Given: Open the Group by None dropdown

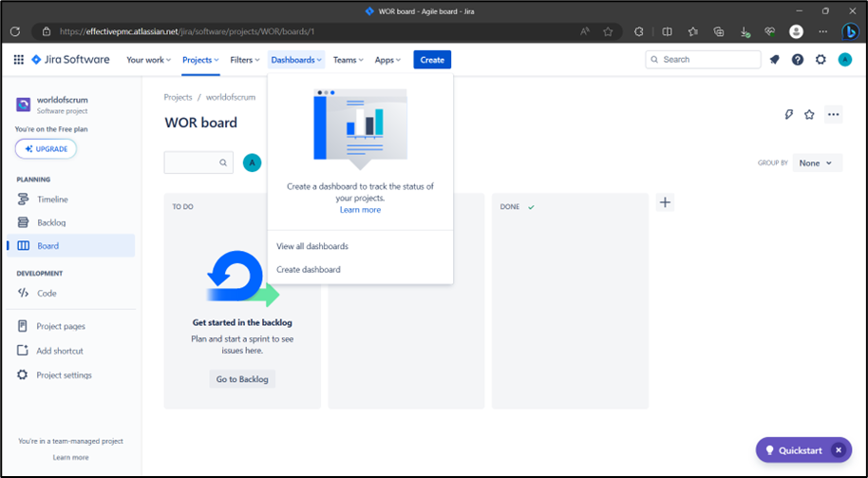Looking at the screenshot, I should tap(817, 163).
